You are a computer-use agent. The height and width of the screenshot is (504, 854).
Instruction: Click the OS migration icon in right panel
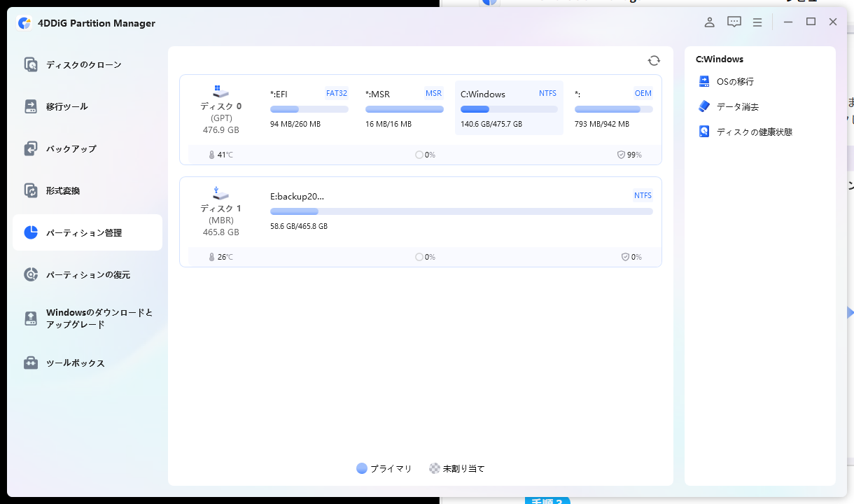[x=704, y=82]
